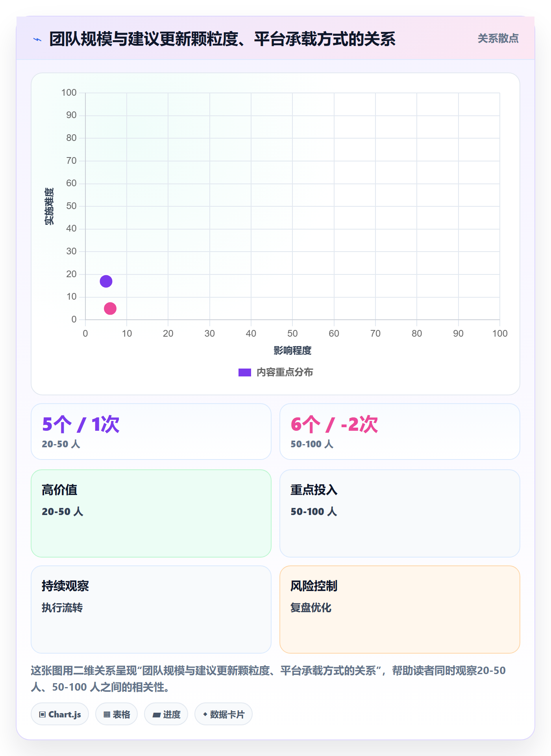Click the 复盘优化 text in 风险控制 card
This screenshot has width=551, height=756.
coord(311,608)
